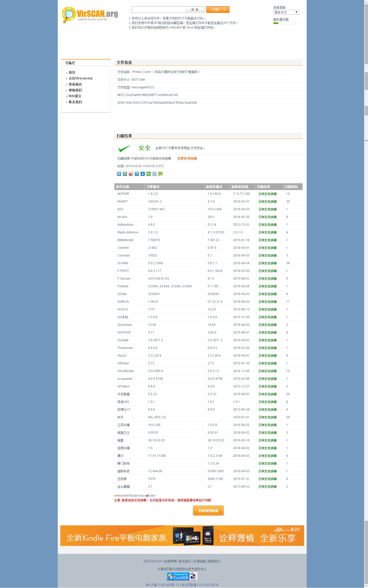Click the 卡巴斯基 engine name

tap(124, 394)
